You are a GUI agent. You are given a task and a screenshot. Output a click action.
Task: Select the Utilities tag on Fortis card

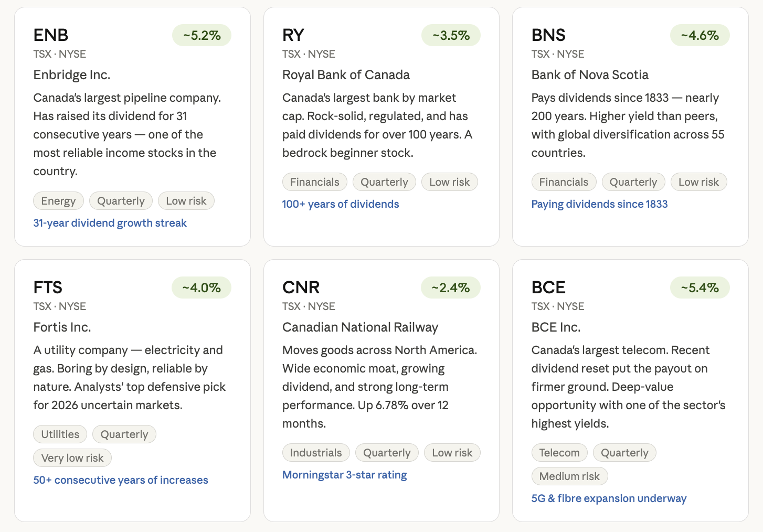pyautogui.click(x=60, y=434)
